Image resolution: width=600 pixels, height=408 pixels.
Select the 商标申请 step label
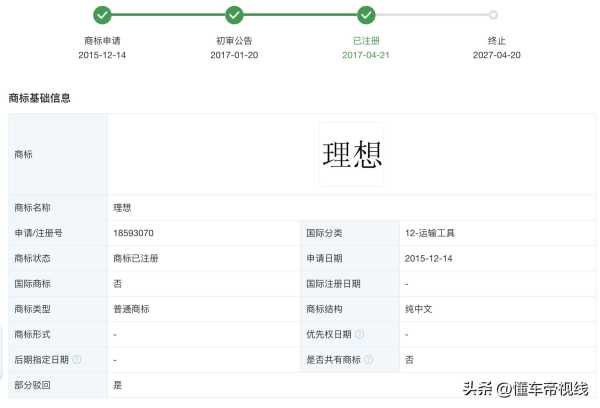tap(102, 41)
